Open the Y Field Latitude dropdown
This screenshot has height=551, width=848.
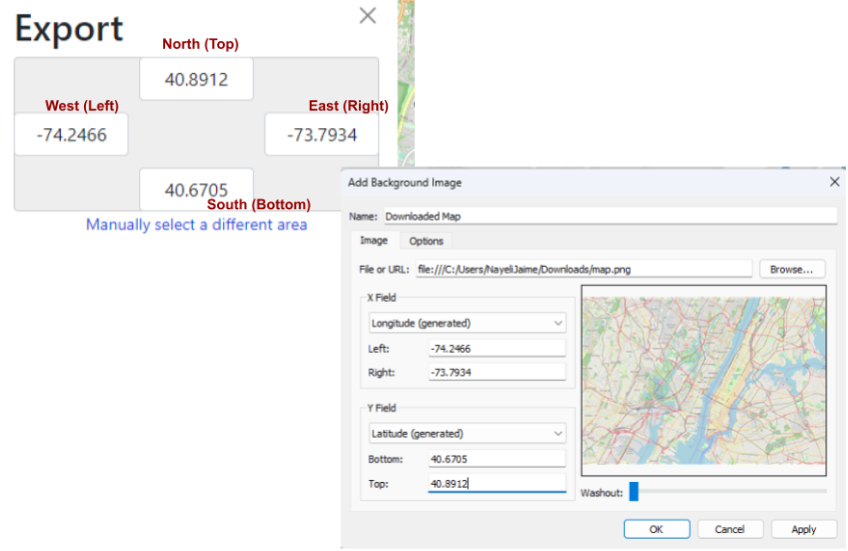pos(466,433)
